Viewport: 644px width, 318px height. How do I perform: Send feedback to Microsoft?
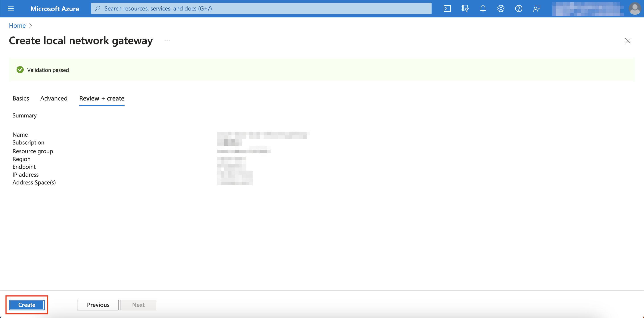point(536,8)
